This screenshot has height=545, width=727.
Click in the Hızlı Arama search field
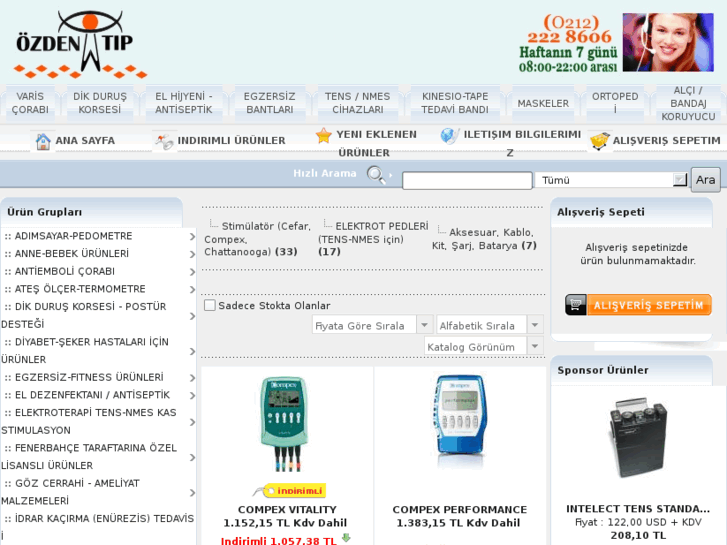tap(467, 180)
